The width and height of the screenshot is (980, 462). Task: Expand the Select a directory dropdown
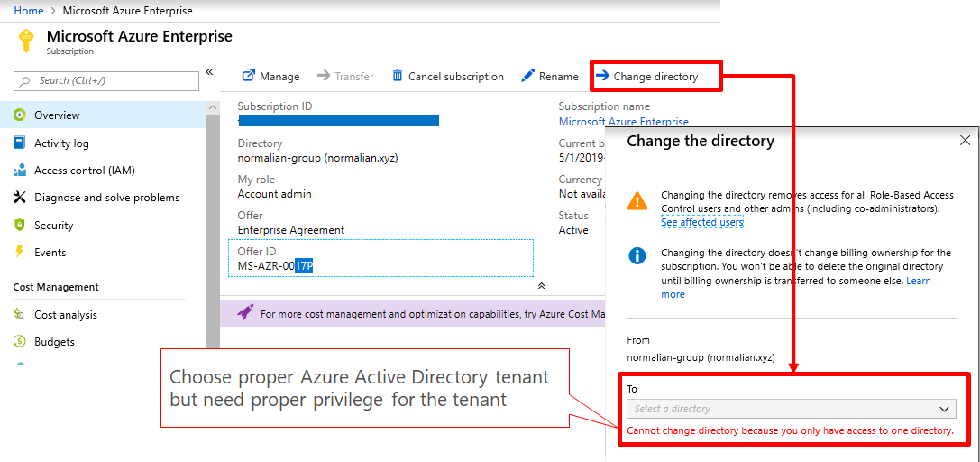pos(790,409)
